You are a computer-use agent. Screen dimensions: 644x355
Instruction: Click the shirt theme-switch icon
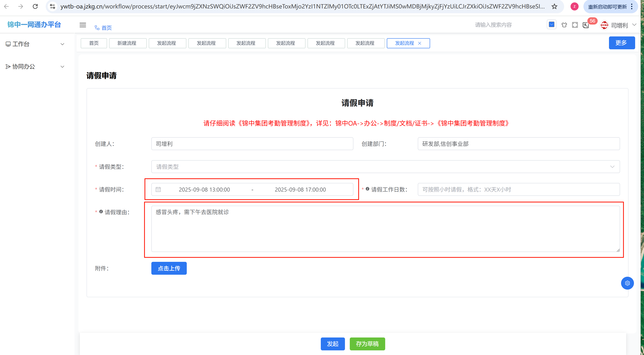pyautogui.click(x=564, y=25)
